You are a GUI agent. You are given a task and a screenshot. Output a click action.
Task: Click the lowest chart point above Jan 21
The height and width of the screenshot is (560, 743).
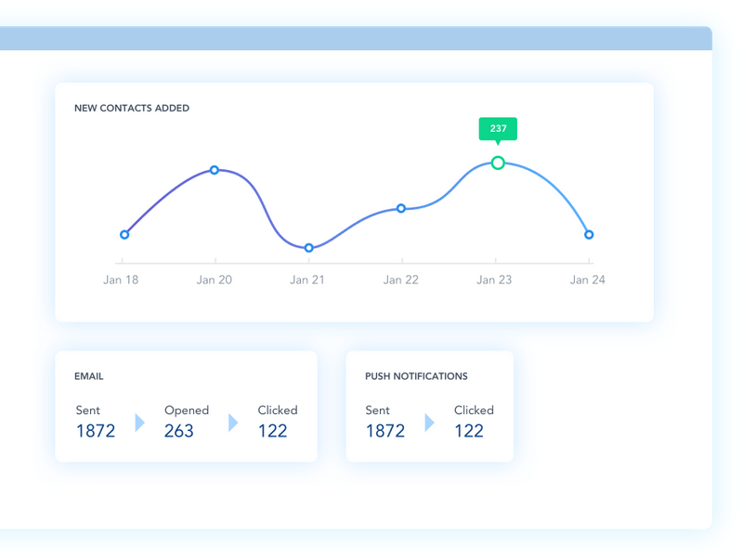pyautogui.click(x=309, y=248)
